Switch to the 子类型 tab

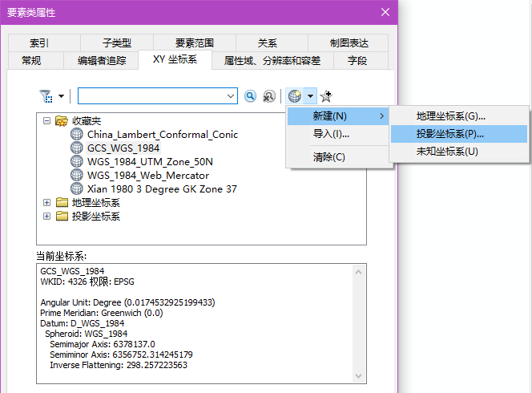click(x=117, y=43)
